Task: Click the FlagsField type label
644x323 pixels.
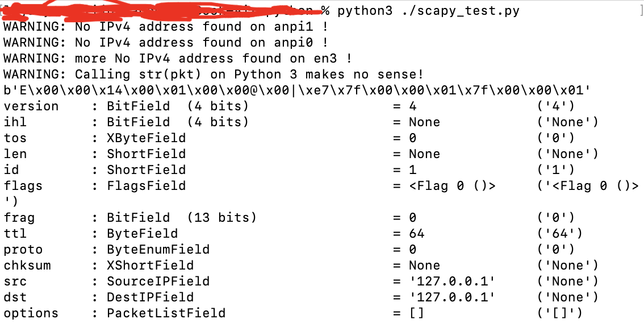Action: [146, 185]
